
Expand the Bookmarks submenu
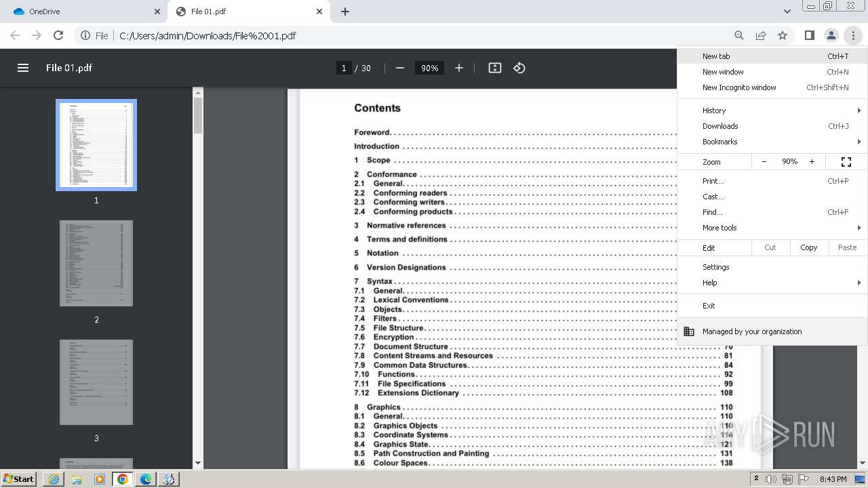772,142
